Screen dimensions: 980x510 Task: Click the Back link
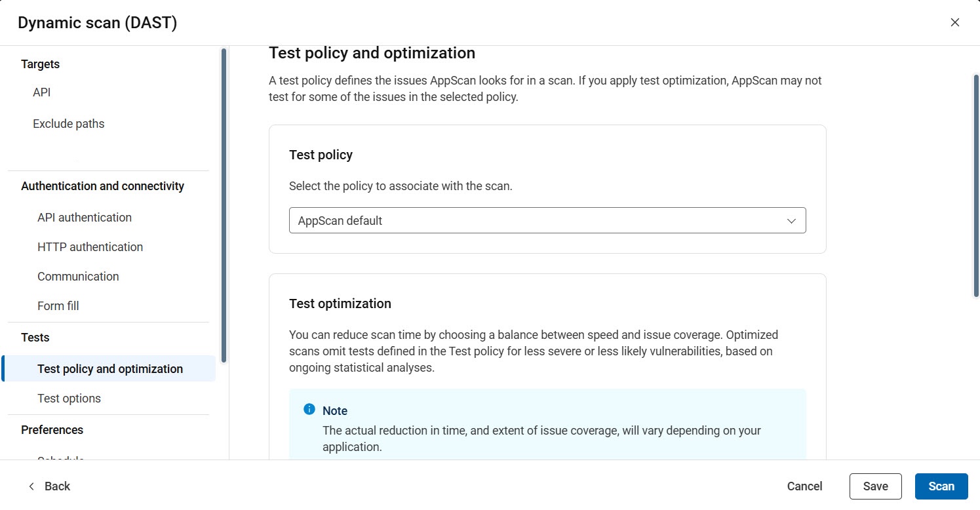click(57, 486)
